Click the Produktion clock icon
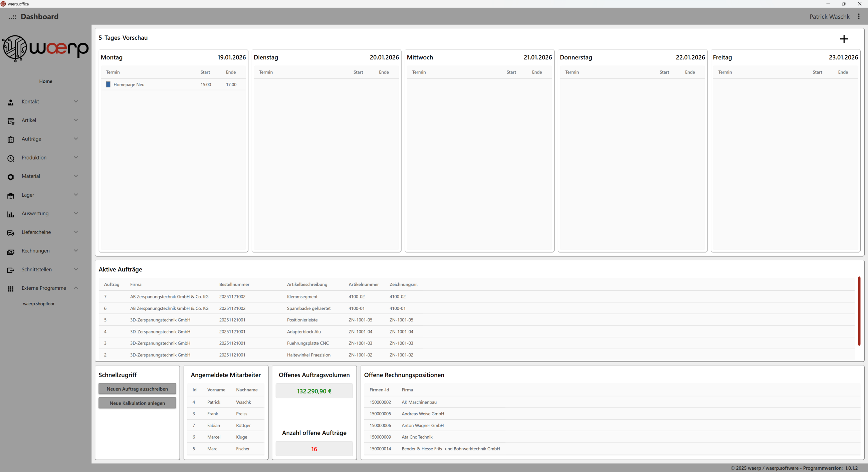This screenshot has width=868, height=472. [x=11, y=158]
